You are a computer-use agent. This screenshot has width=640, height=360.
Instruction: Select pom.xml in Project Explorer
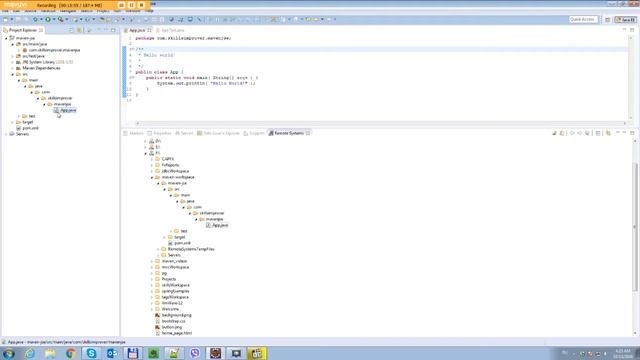tap(31, 128)
